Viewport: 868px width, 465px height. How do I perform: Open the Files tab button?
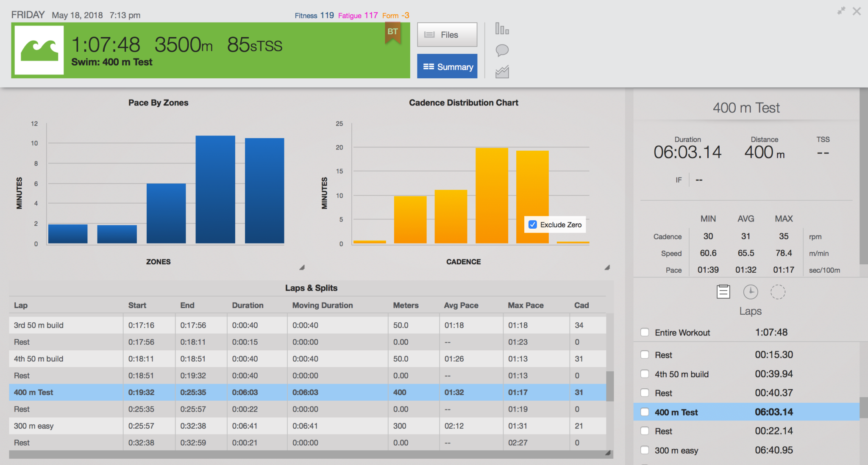(x=447, y=35)
